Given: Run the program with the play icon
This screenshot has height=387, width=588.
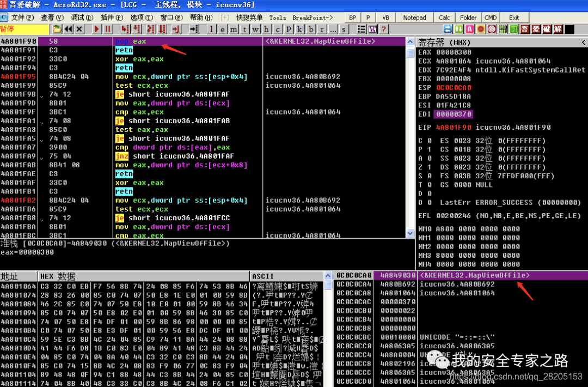Looking at the screenshot, I should pyautogui.click(x=97, y=29).
